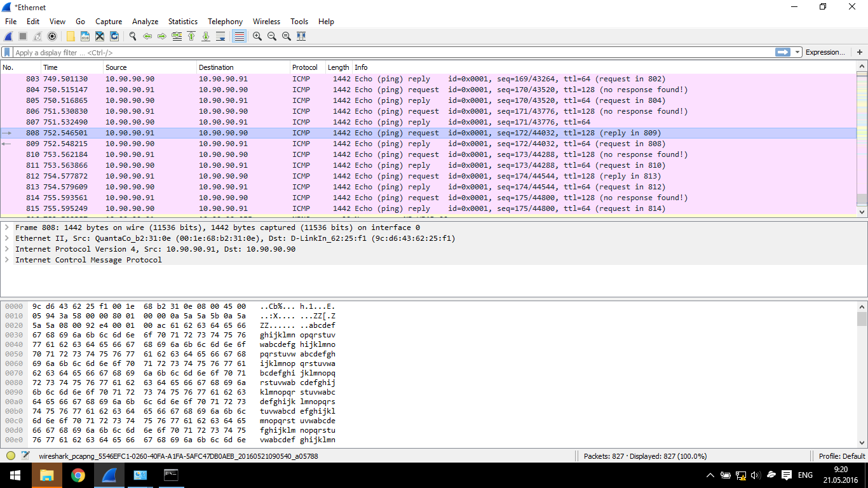The height and width of the screenshot is (488, 868).
Task: Open the Statistics menu
Action: 182,22
